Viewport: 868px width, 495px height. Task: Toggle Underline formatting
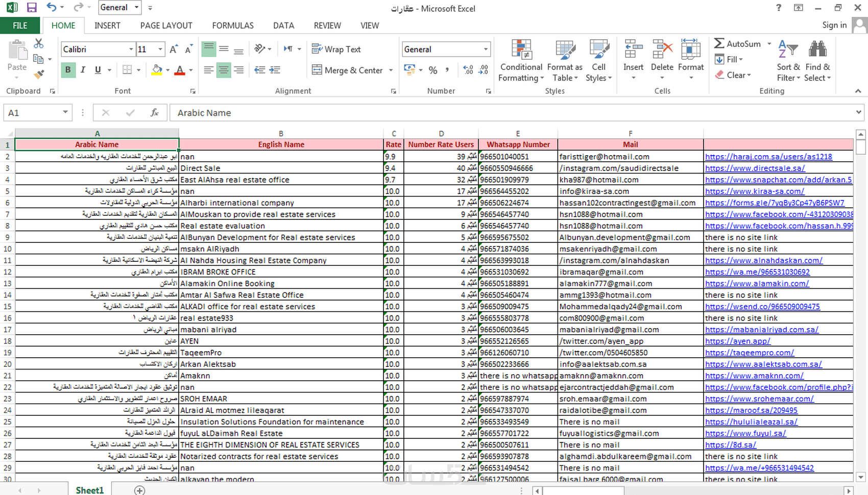98,70
